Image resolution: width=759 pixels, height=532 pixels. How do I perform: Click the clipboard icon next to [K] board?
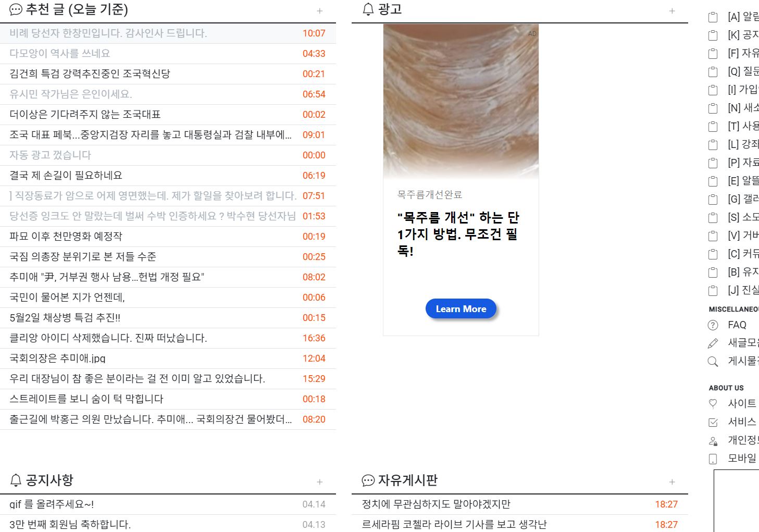[x=713, y=35]
